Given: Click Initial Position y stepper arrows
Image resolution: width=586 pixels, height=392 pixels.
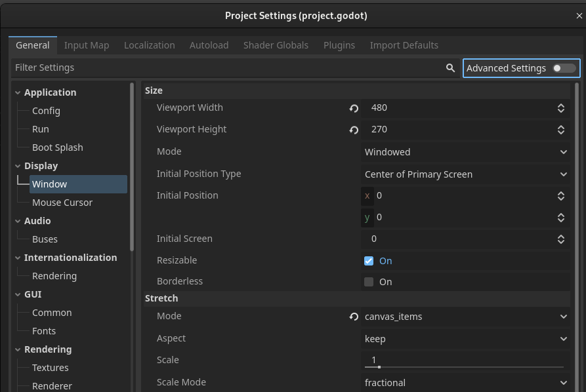Looking at the screenshot, I should (x=560, y=218).
